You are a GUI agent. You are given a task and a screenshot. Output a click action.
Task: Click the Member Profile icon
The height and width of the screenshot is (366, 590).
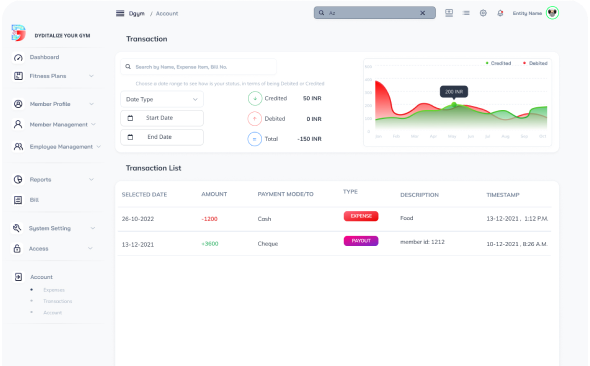18,104
